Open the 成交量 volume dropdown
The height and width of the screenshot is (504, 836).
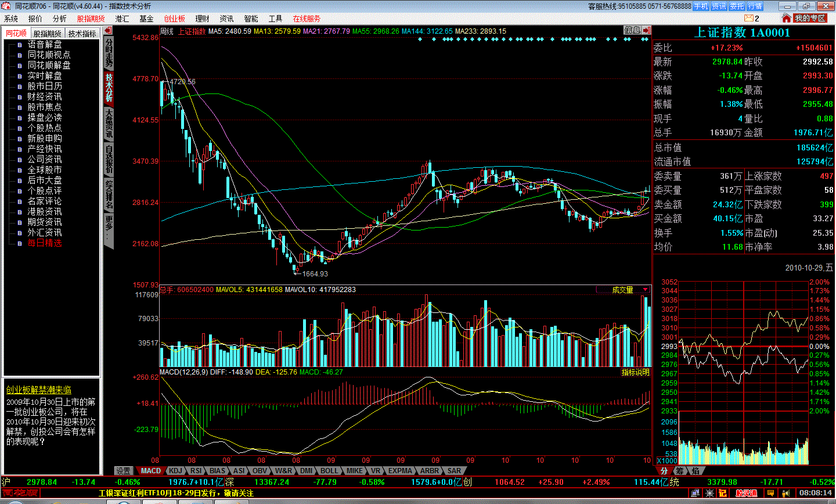point(624,290)
